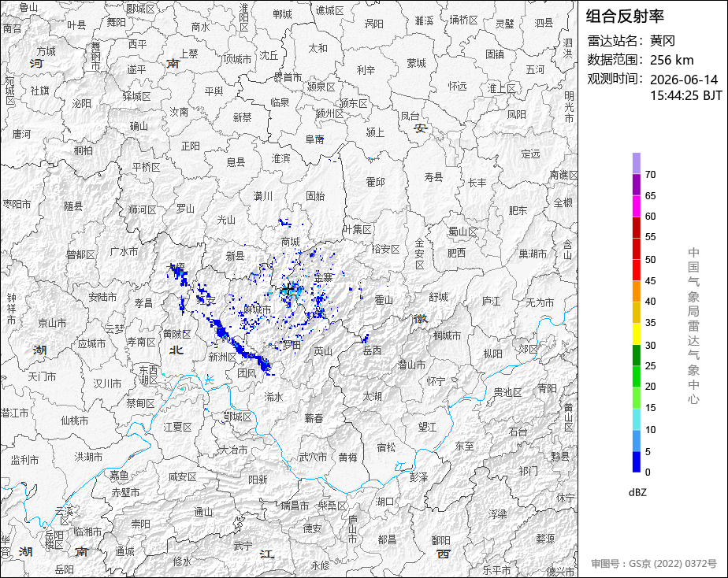Click the 大冶市 label
728x578 pixels.
tap(233, 450)
